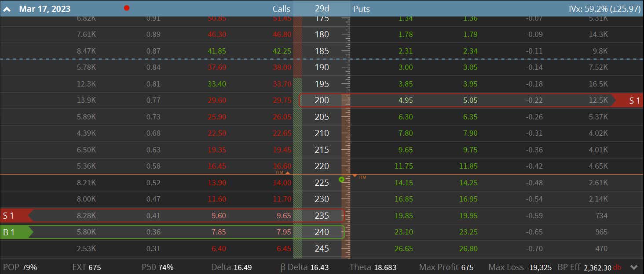The height and width of the screenshot is (274, 644).
Task: Select strike 230
Action: click(x=322, y=199)
